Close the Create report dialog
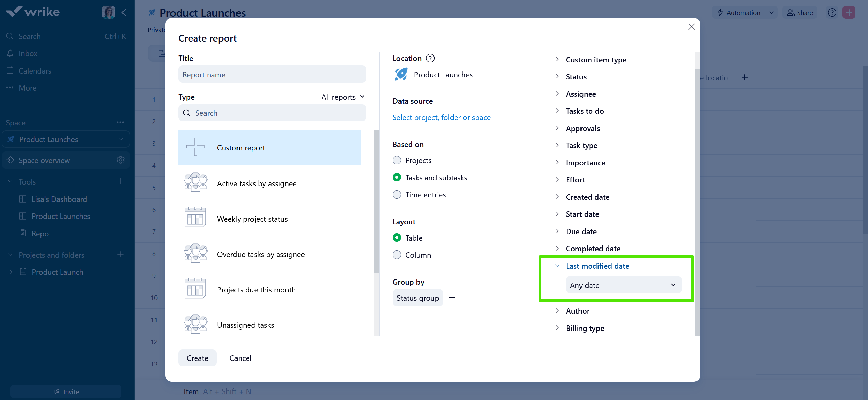Viewport: 868px width, 400px height. [691, 27]
